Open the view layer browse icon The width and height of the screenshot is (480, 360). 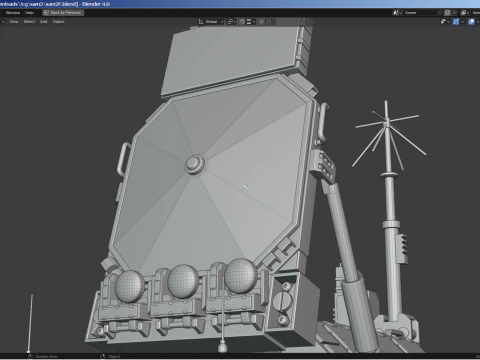(465, 13)
